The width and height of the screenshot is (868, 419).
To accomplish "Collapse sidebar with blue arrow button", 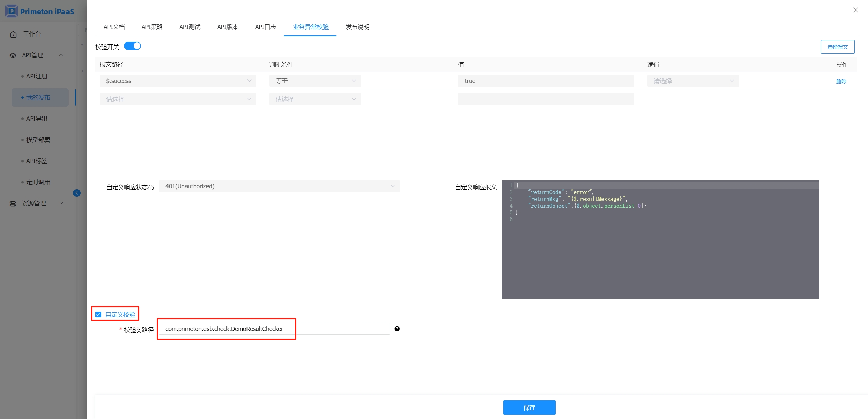I will 77,193.
